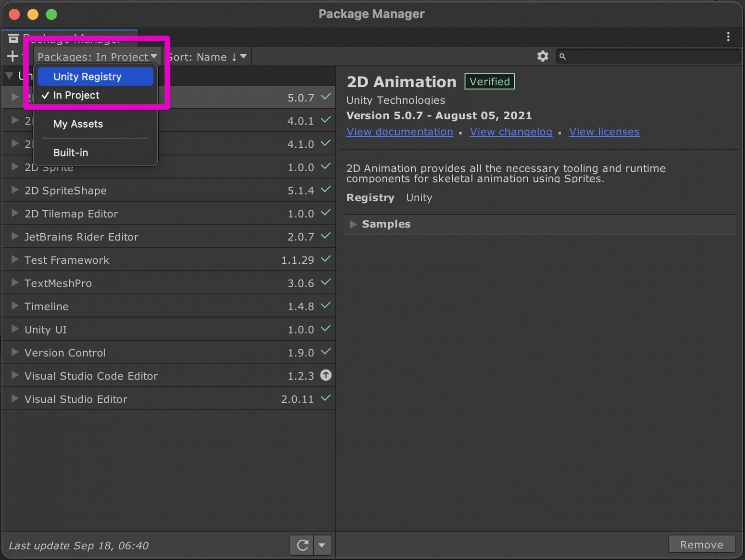745x560 pixels.
Task: Open the View changelog link
Action: coord(511,131)
